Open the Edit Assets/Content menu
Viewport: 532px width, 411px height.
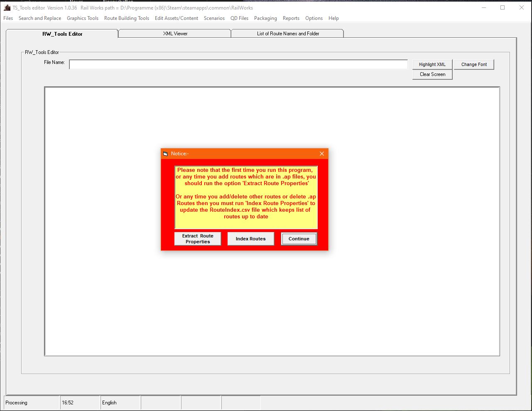tap(177, 18)
